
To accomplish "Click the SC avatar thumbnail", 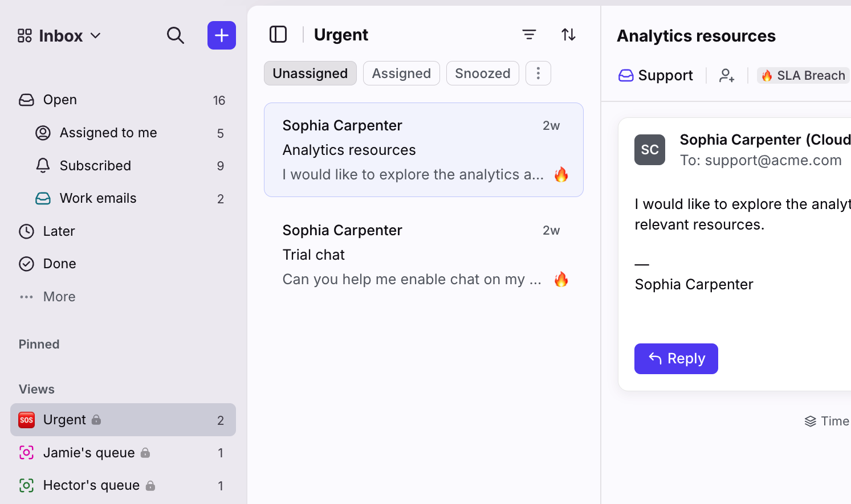I will pyautogui.click(x=650, y=150).
